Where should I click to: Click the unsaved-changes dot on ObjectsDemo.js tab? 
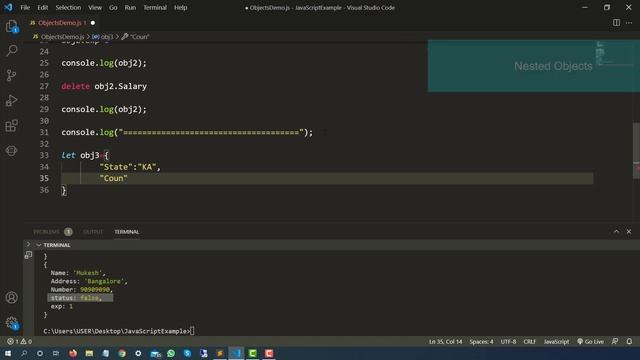(x=93, y=23)
